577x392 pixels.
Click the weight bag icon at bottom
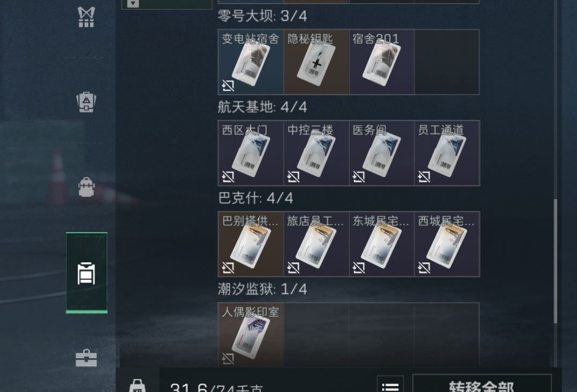137,386
